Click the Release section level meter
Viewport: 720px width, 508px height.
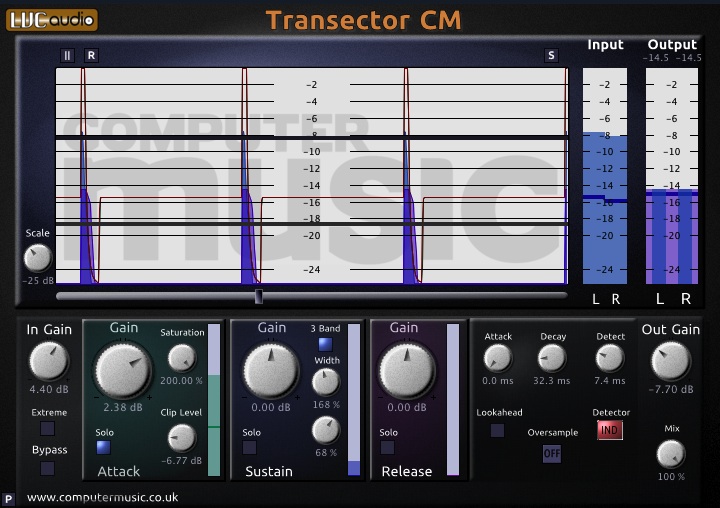453,400
